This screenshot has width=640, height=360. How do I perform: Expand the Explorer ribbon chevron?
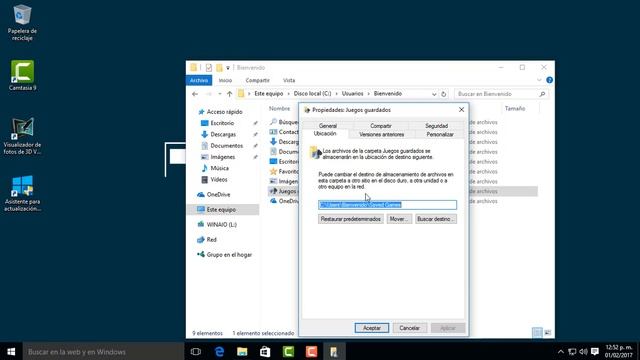(539, 80)
